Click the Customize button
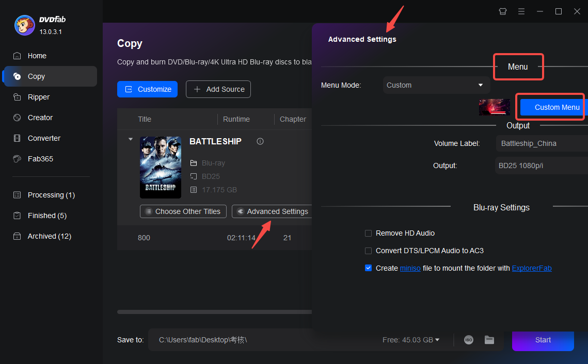 pos(147,89)
